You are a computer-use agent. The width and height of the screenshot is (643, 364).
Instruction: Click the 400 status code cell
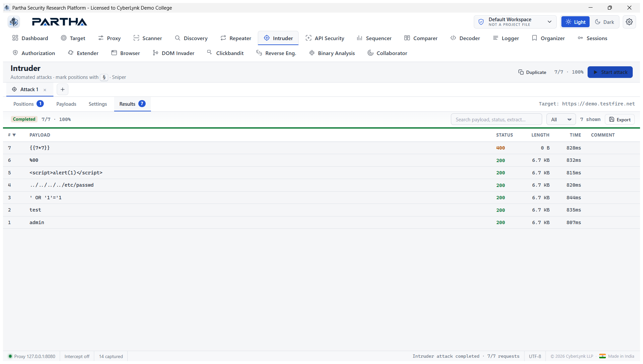500,148
